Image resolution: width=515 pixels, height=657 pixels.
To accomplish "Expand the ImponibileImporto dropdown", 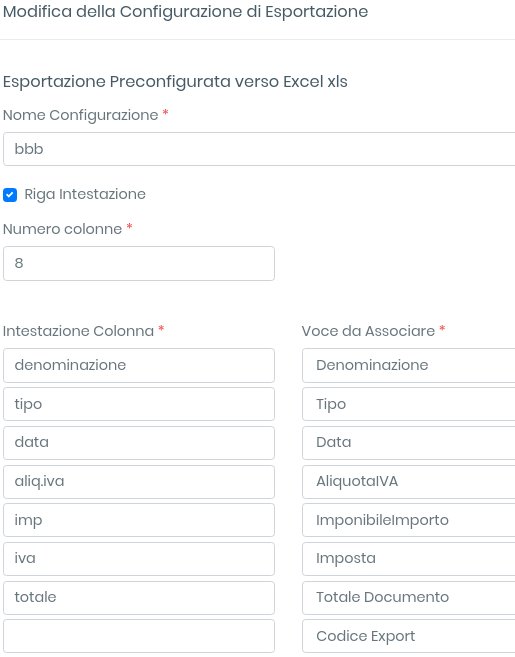I will coord(409,520).
